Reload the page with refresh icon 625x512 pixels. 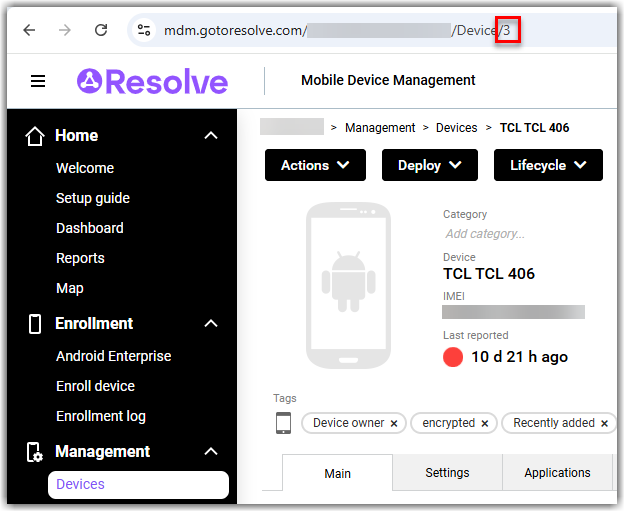coord(100,30)
